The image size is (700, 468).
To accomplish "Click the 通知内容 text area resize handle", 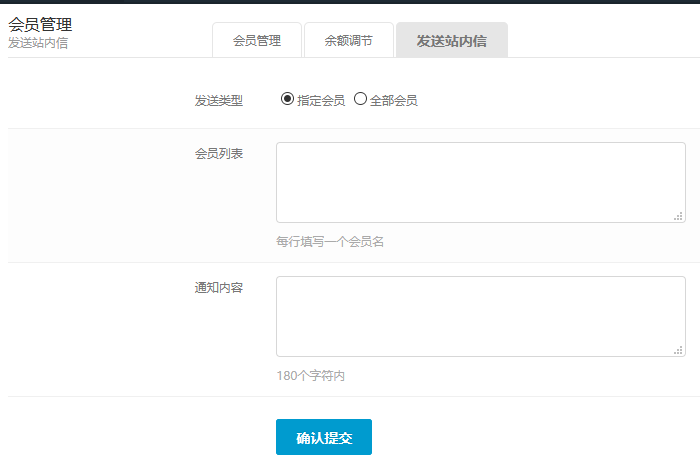I will (x=678, y=350).
